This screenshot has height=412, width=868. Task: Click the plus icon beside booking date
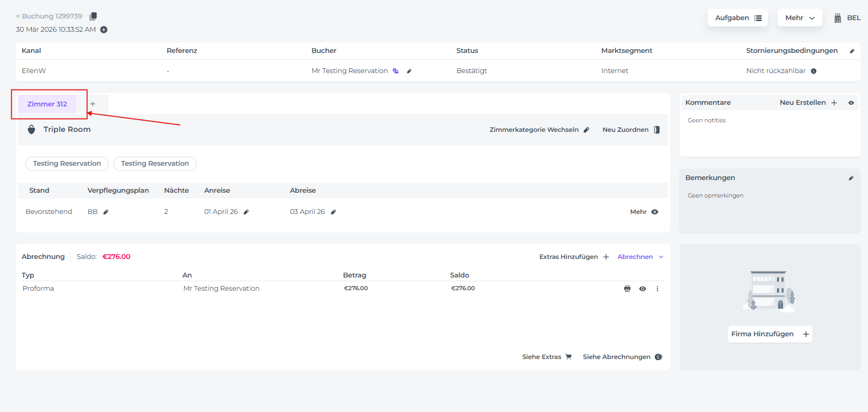[x=104, y=30]
